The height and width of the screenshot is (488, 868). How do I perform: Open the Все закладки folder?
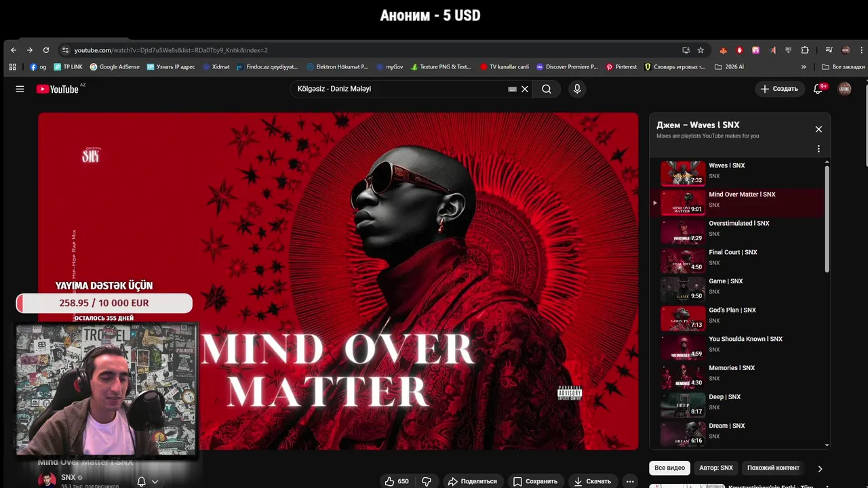[x=843, y=67]
